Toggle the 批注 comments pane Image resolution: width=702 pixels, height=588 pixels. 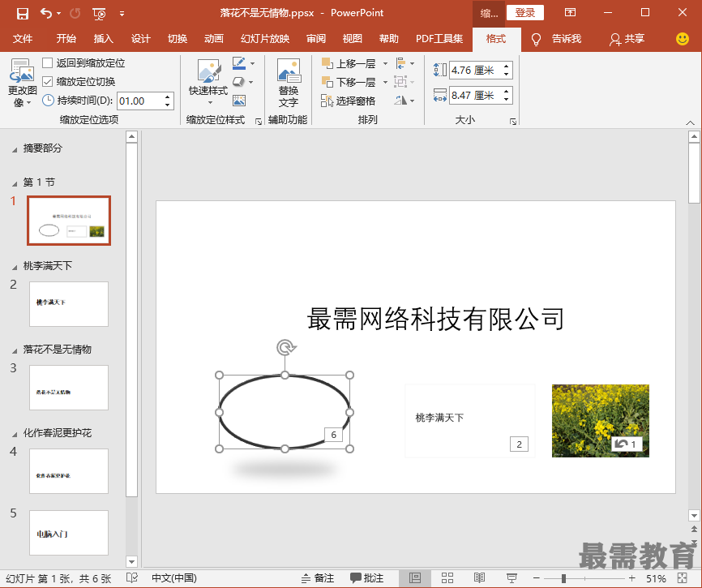pyautogui.click(x=366, y=578)
